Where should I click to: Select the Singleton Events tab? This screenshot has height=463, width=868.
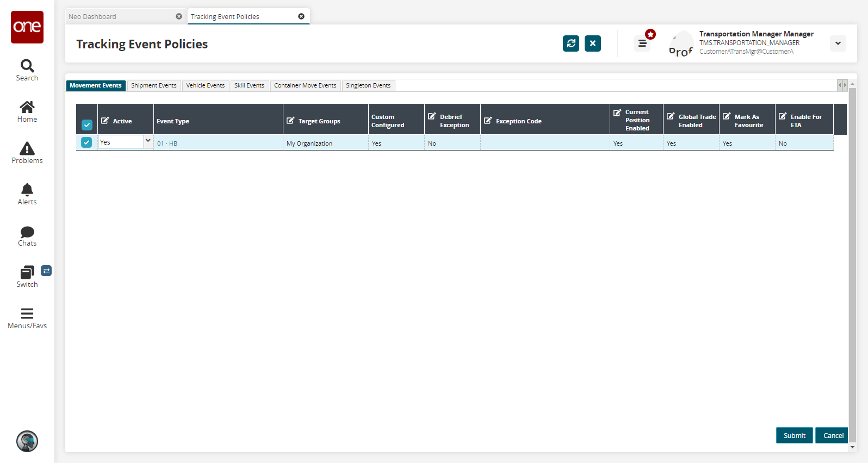[368, 85]
